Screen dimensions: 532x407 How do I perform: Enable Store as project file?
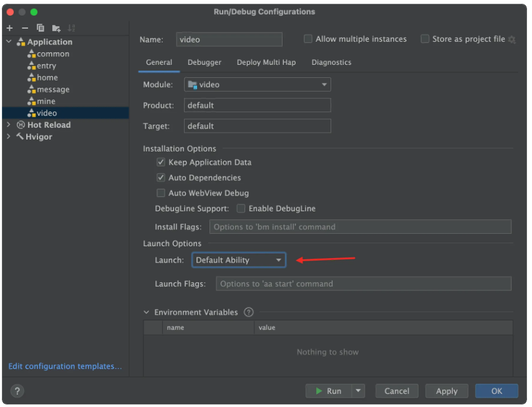pyautogui.click(x=425, y=39)
